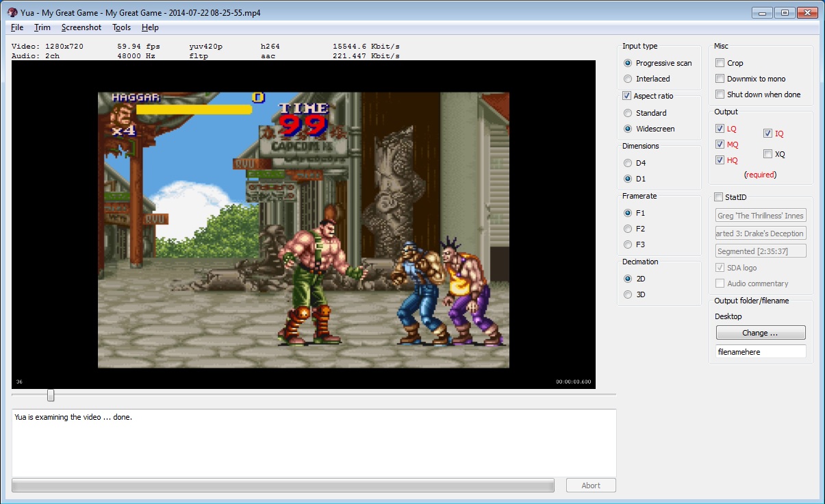Open the Screenshot menu
The width and height of the screenshot is (825, 504).
(81, 27)
